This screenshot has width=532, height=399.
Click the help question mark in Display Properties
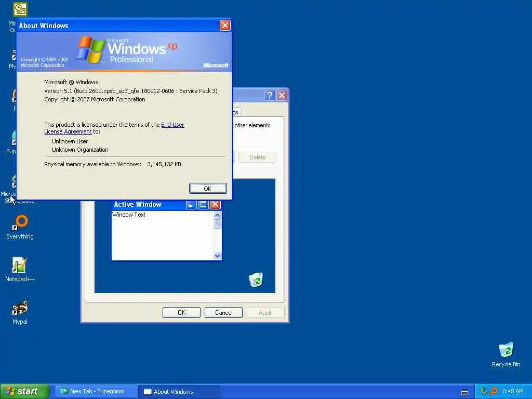[270, 96]
